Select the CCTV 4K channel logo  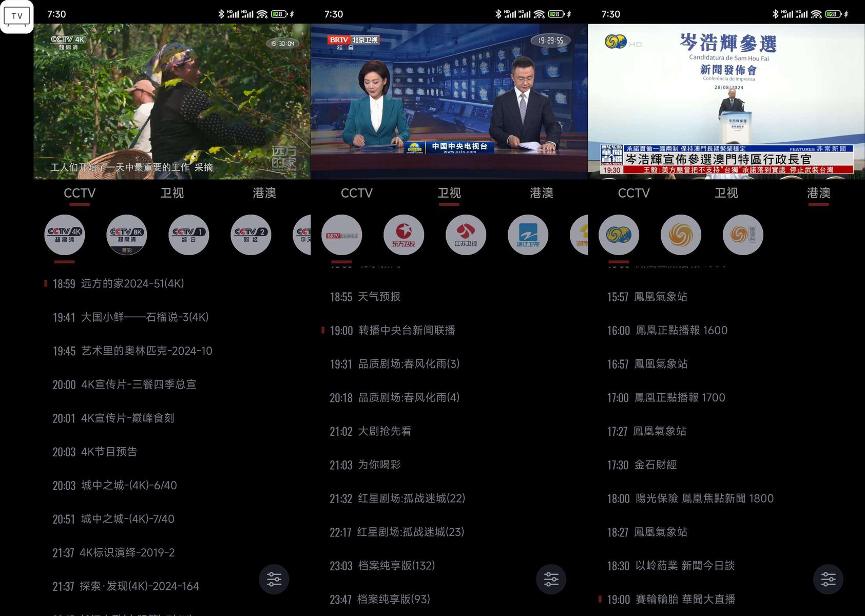click(65, 235)
